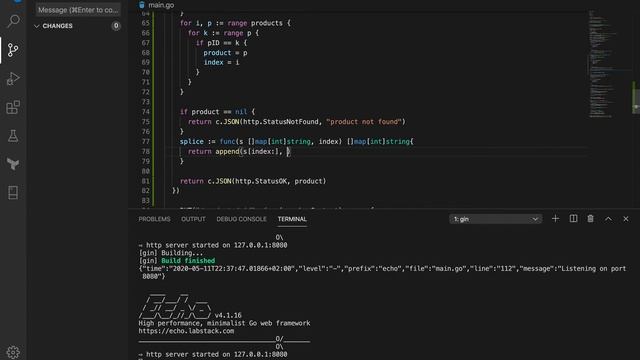640x360 pixels.
Task: Switch to the PROBLEMS tab
Action: click(x=154, y=219)
